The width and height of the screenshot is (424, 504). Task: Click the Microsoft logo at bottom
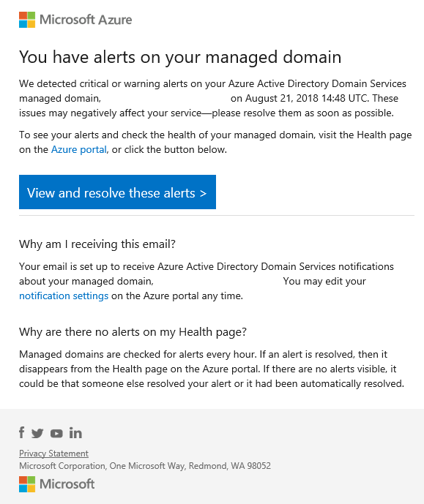pos(56,484)
